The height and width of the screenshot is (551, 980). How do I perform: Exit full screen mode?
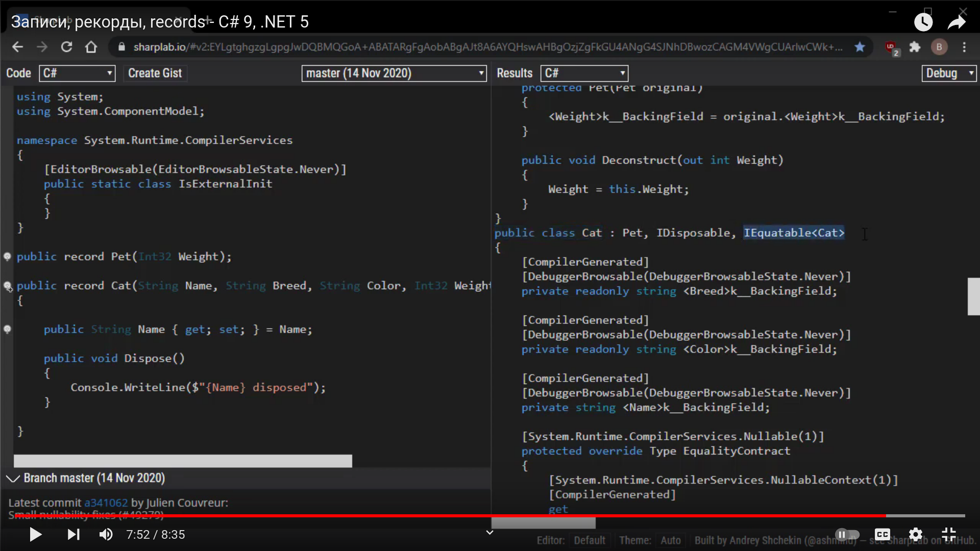(x=949, y=534)
